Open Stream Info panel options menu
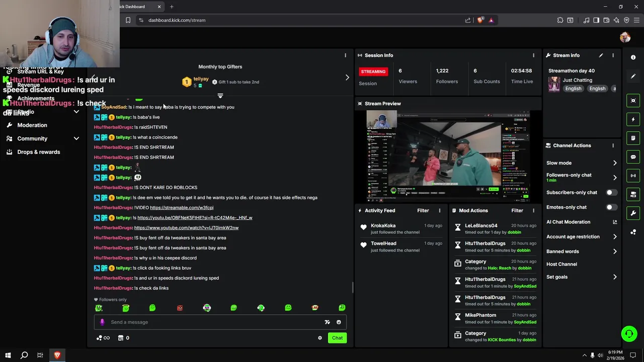The image size is (644, 362). [613, 55]
